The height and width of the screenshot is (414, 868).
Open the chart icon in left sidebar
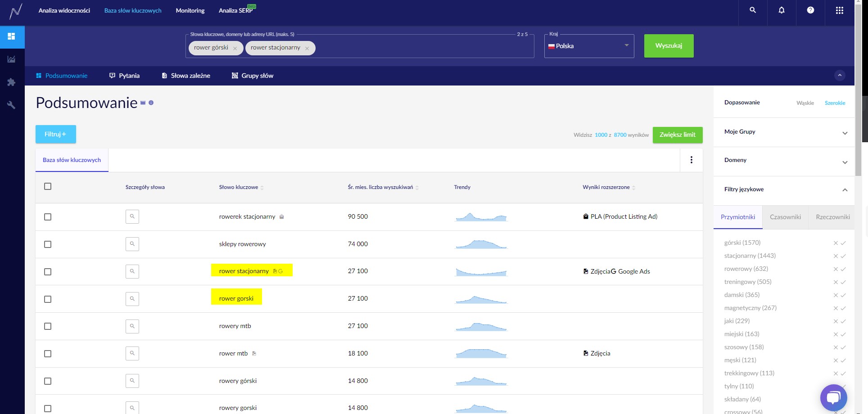[x=12, y=59]
